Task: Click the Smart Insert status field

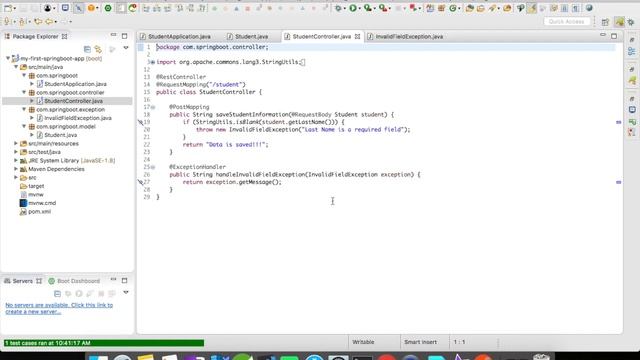Action: (x=420, y=342)
